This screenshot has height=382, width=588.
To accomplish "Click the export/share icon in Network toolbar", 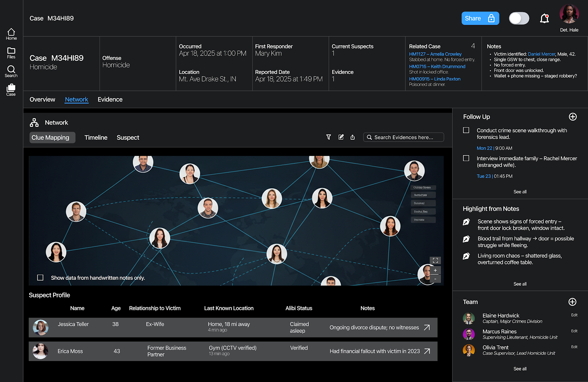I will pyautogui.click(x=352, y=137).
